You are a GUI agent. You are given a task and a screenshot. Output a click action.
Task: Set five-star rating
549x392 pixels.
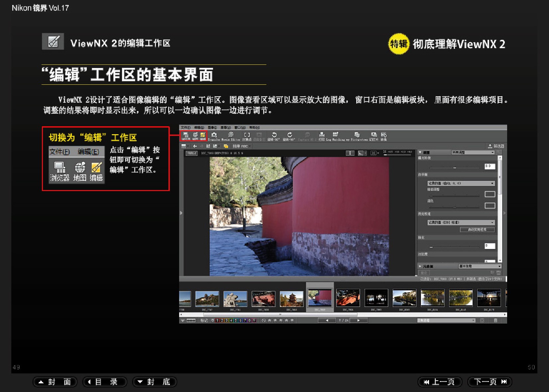point(292,321)
